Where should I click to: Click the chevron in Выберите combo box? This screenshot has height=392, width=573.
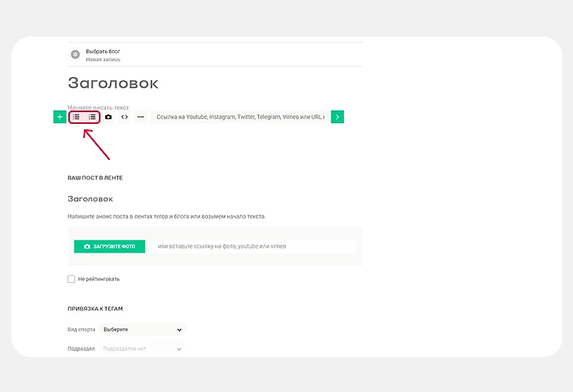pyautogui.click(x=179, y=329)
